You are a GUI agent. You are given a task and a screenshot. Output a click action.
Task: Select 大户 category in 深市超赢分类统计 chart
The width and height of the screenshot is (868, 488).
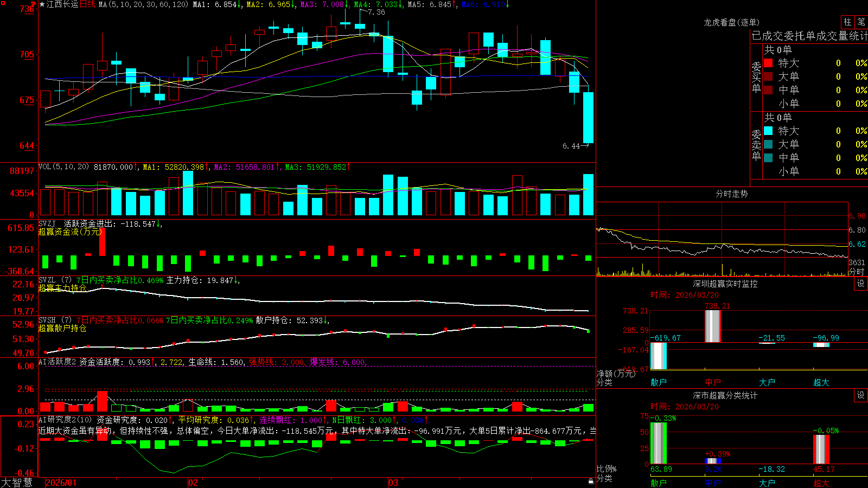767,483
